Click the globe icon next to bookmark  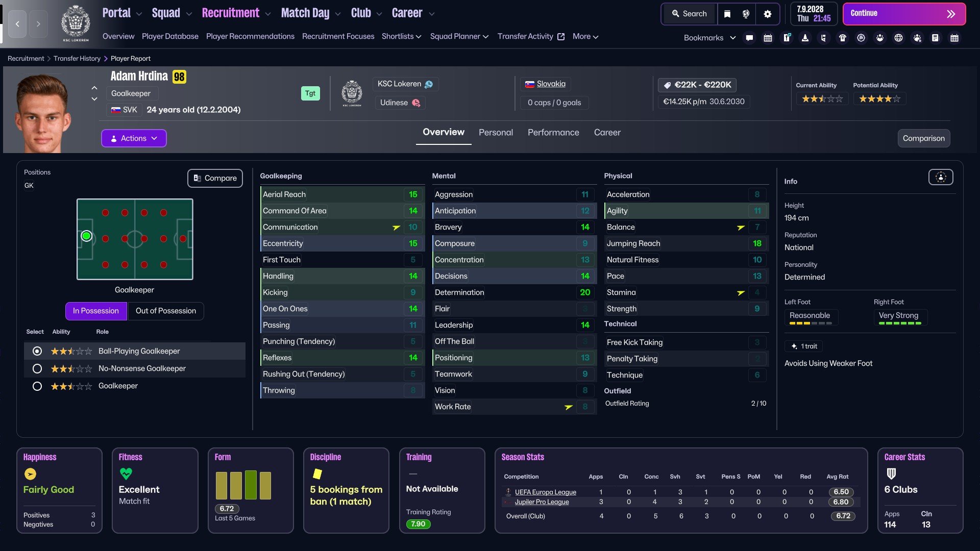pyautogui.click(x=746, y=14)
